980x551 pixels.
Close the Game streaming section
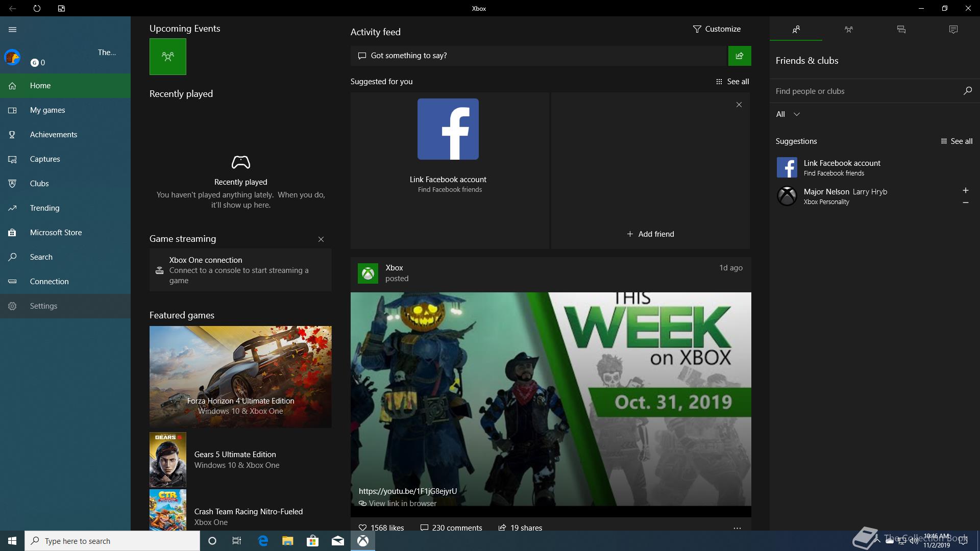321,239
